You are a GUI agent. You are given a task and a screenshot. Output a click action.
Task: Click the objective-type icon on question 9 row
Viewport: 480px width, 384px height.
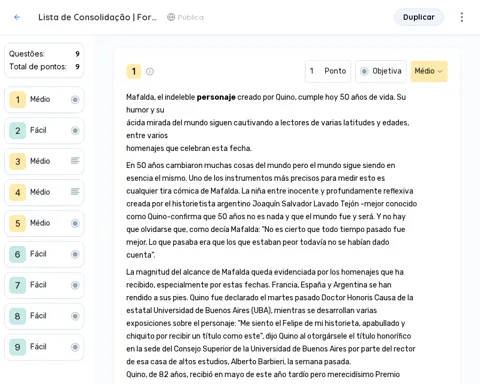pyautogui.click(x=75, y=347)
